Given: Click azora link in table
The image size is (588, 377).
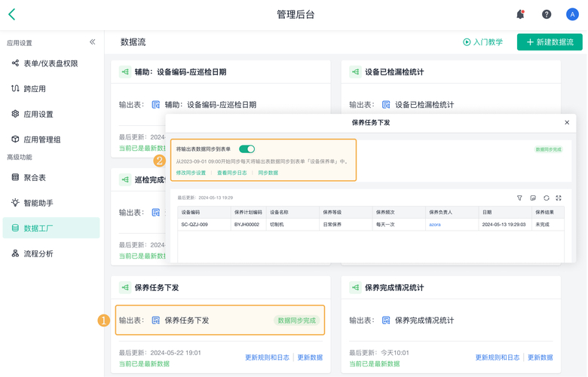Looking at the screenshot, I should point(435,225).
